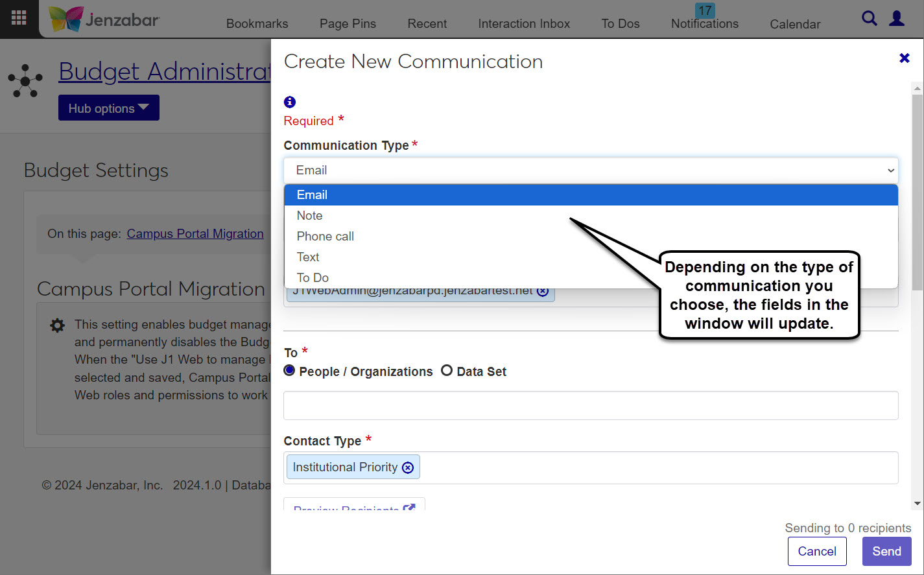This screenshot has width=924, height=575.
Task: Open search with the magnifier icon
Action: [x=869, y=18]
